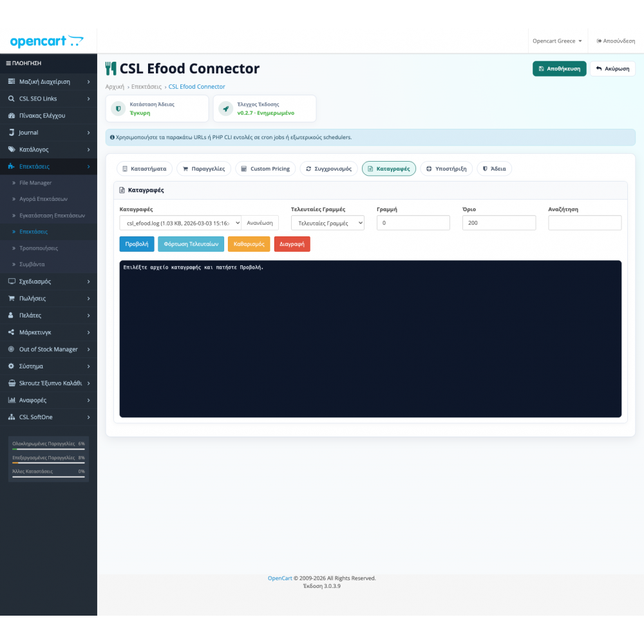Click the Skroutz basket icon

click(12, 383)
